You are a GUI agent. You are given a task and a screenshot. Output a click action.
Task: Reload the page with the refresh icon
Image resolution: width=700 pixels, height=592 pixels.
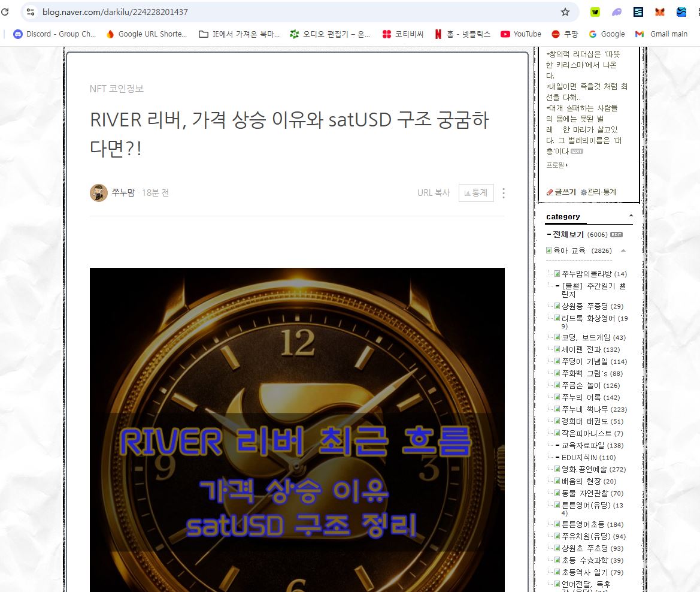pos(5,12)
